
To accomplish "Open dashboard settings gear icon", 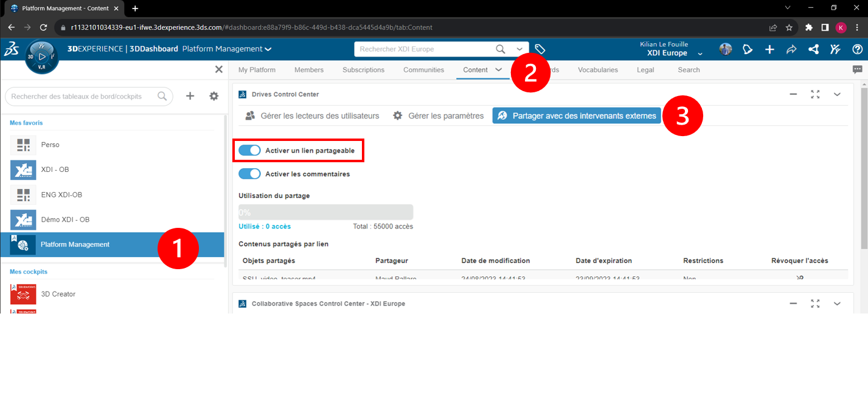I will 214,96.
